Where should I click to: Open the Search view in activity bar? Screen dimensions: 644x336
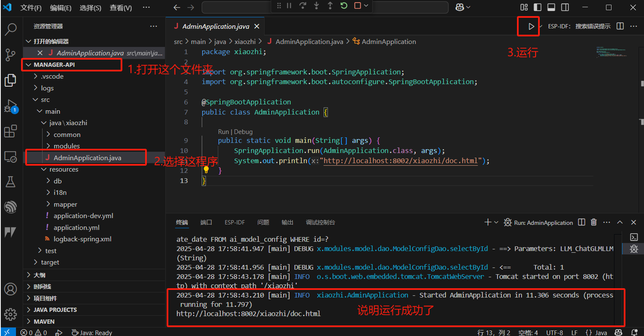10,29
